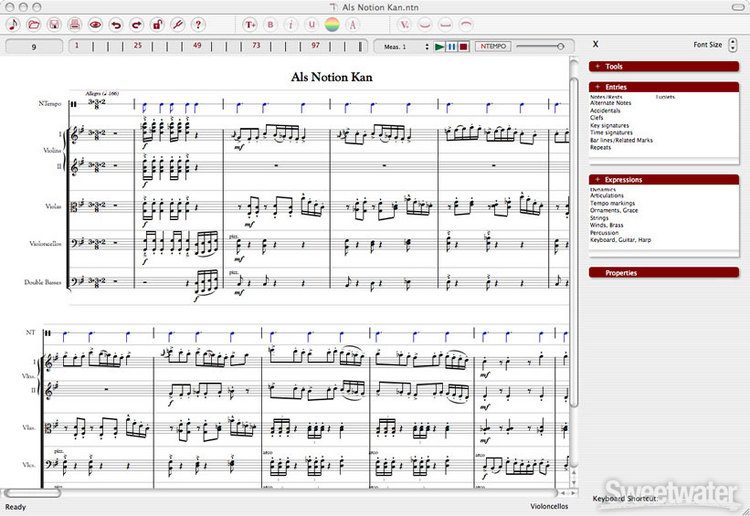Image resolution: width=750 pixels, height=516 pixels.
Task: Open a file with the folder icon
Action: [x=34, y=24]
